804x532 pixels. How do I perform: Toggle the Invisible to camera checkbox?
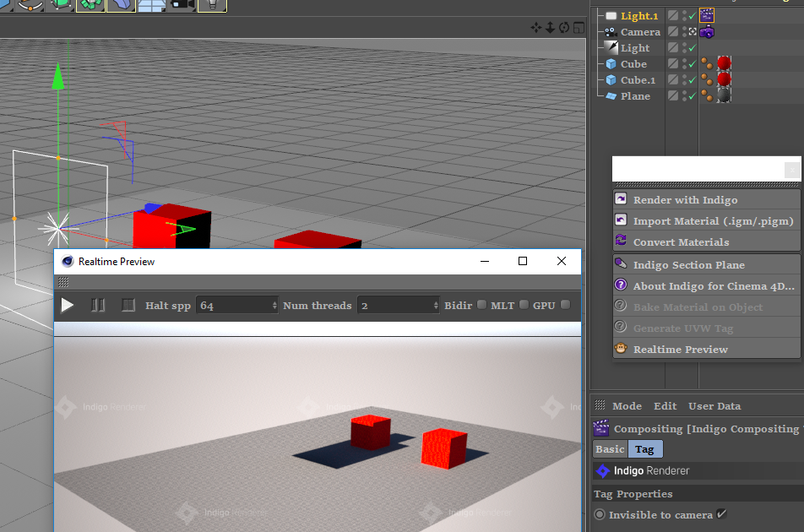(721, 514)
